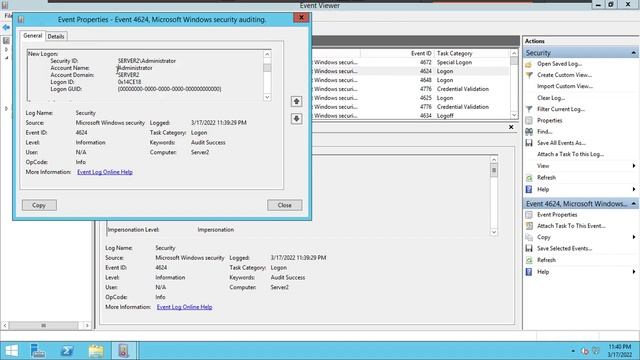The width and height of the screenshot is (640, 360).
Task: Choose Attach a Task To this Log
Action: tap(571, 154)
